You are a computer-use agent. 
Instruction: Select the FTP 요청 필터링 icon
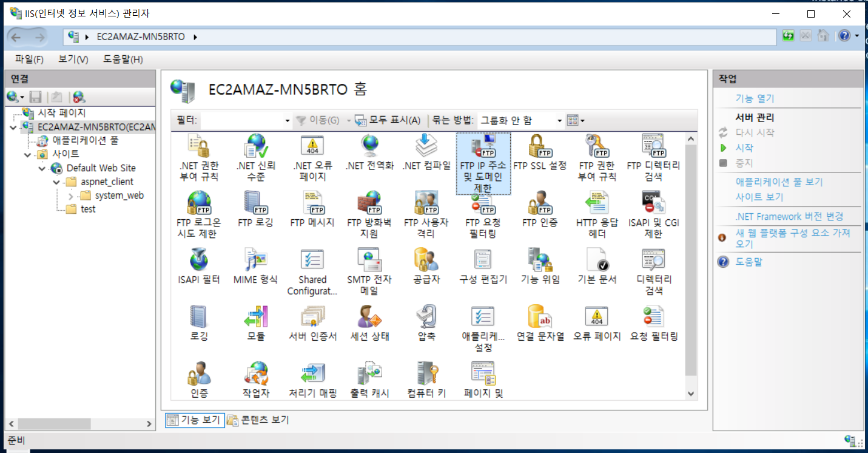[x=483, y=215]
